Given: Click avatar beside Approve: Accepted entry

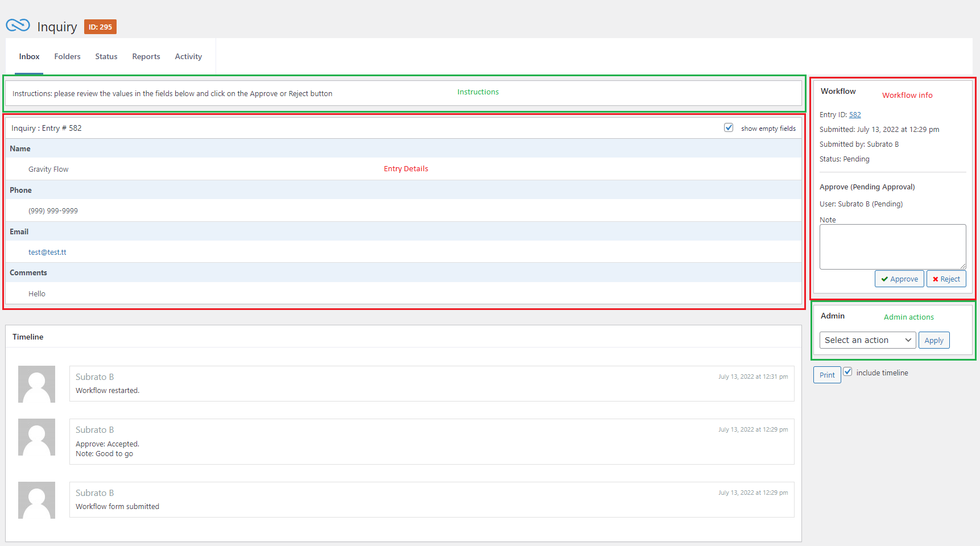Looking at the screenshot, I should click(36, 437).
